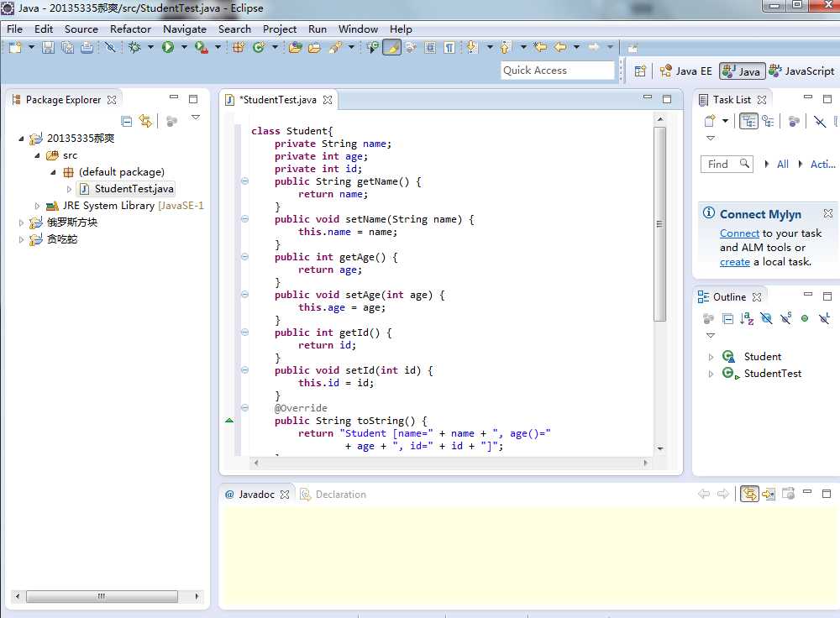The width and height of the screenshot is (840, 618).
Task: Open the Source menu
Action: [81, 29]
